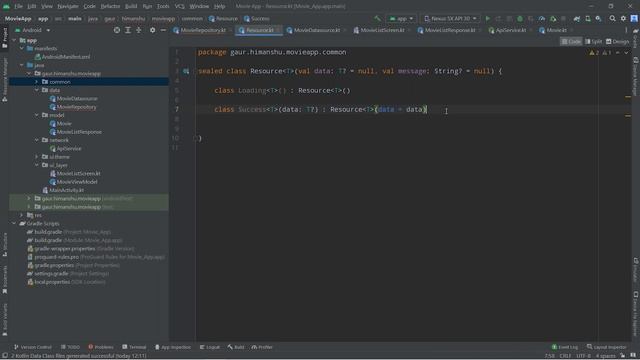Expand the ui.theme package folder
Viewport: 640px width, 360px height.
tap(36, 157)
